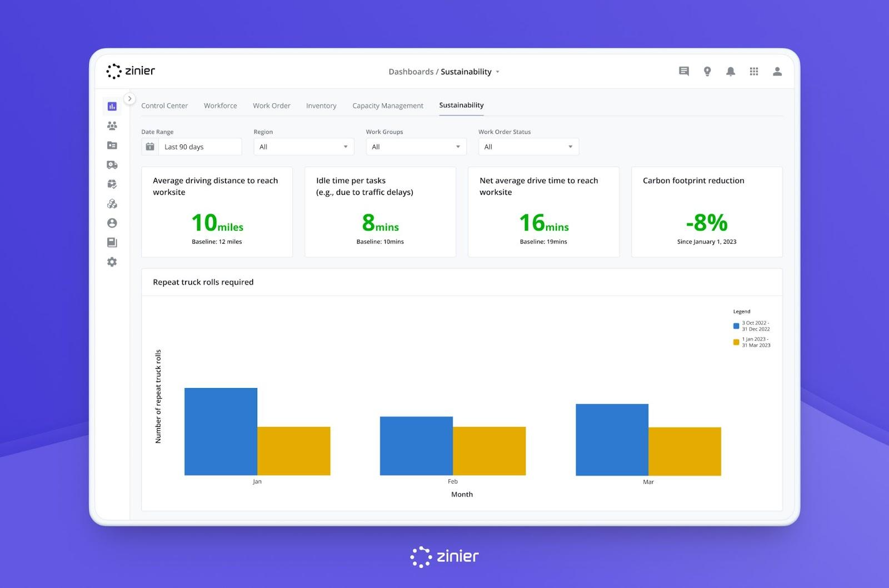Click the yellow Feb bar in chart
This screenshot has width=889, height=588.
click(x=489, y=451)
